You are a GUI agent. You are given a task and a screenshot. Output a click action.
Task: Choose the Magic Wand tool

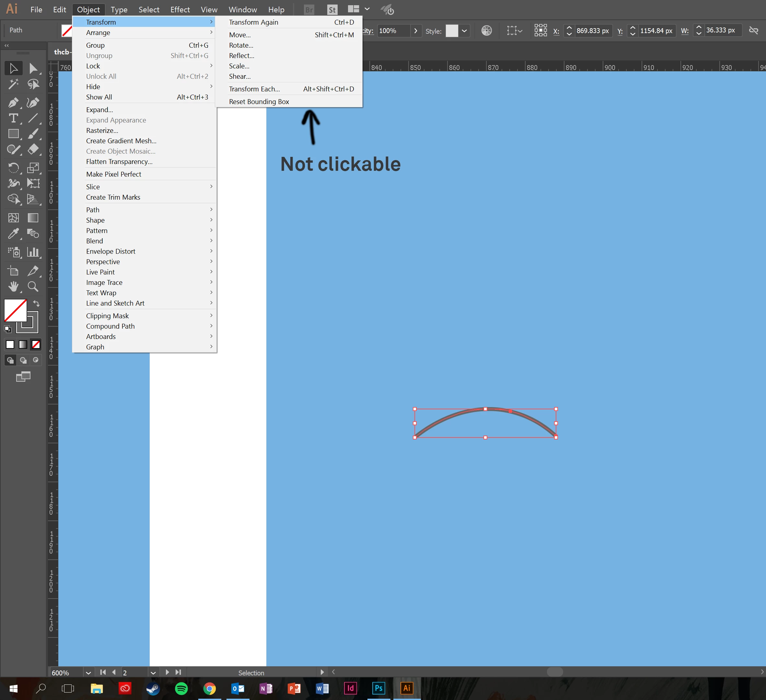pos(13,84)
